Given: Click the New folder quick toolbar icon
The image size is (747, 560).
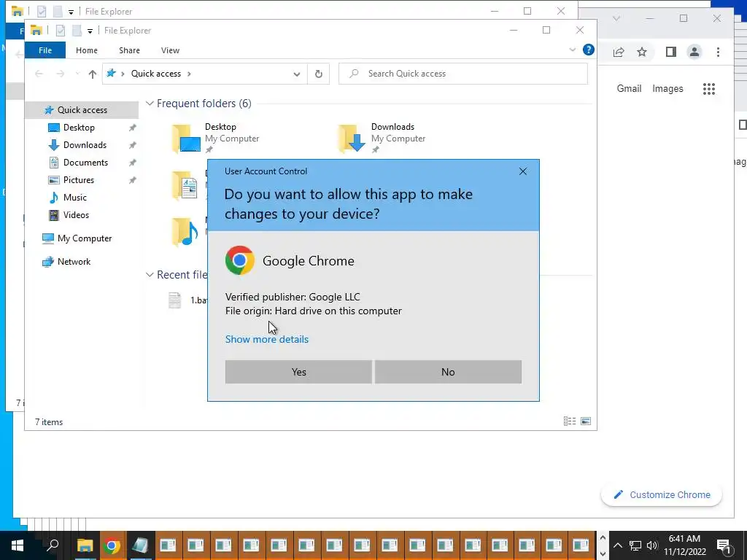Looking at the screenshot, I should coord(77,31).
